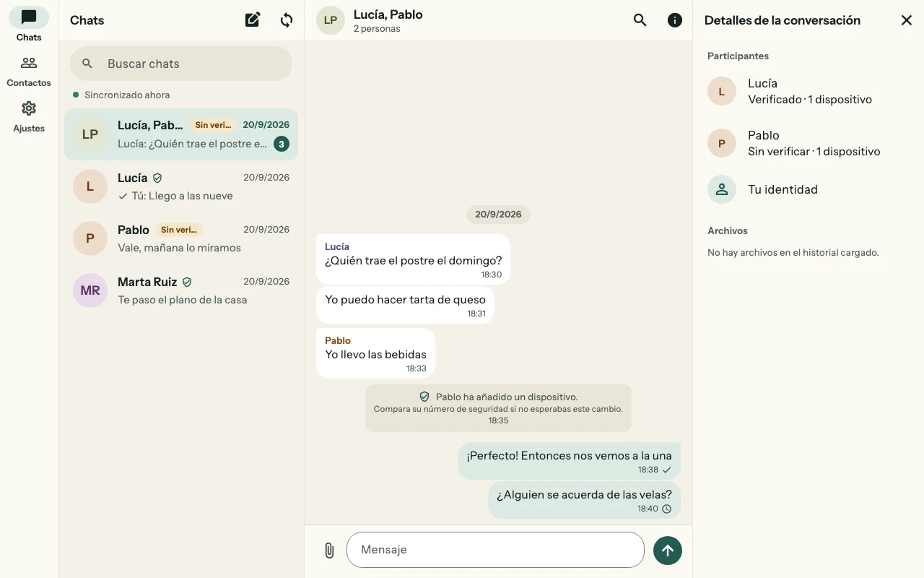Select participant Pablo in details panel
Screen dimensions: 924x578
(x=808, y=143)
